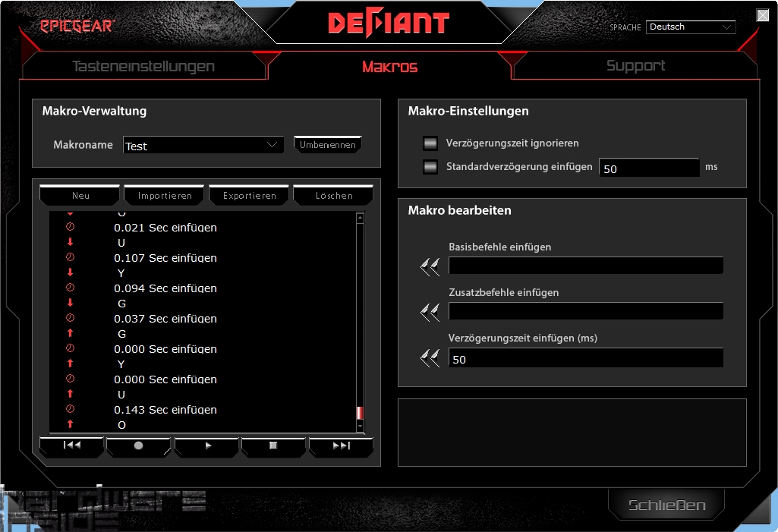Click clock icon of 0.037 Sec delay
Image resolution: width=778 pixels, height=532 pixels.
coord(70,318)
